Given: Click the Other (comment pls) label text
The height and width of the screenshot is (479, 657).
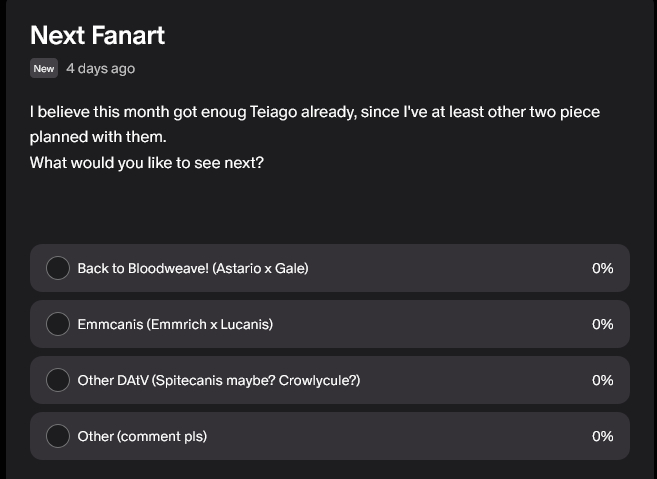Looking at the screenshot, I should 142,436.
